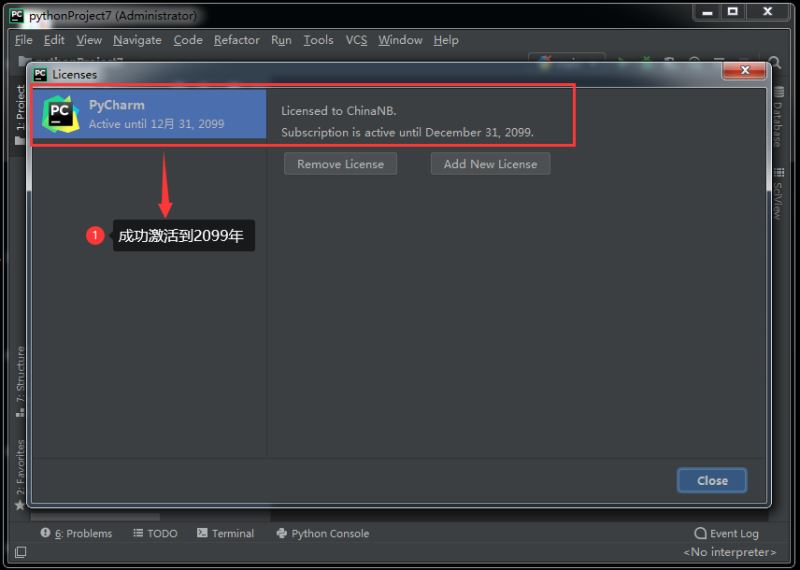Click the Problems warning icon
This screenshot has width=800, height=570.
point(45,533)
